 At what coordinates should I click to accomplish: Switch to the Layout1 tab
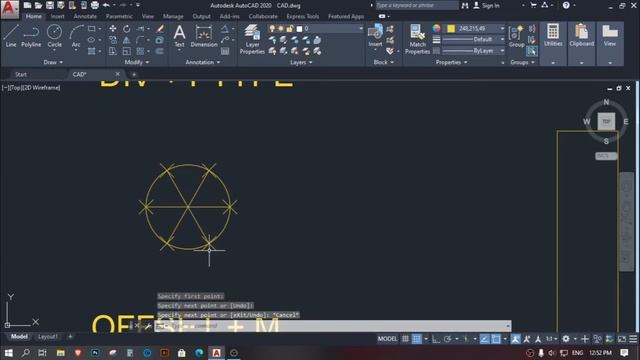[x=48, y=337]
